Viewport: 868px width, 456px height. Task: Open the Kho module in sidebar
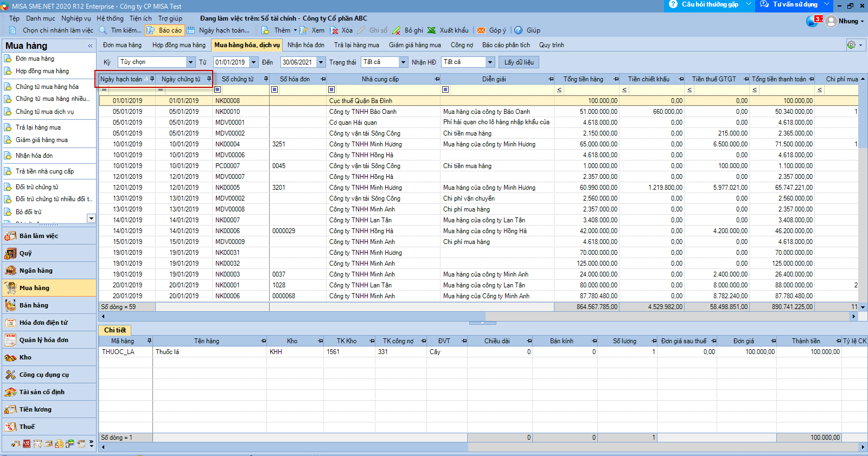[48, 357]
